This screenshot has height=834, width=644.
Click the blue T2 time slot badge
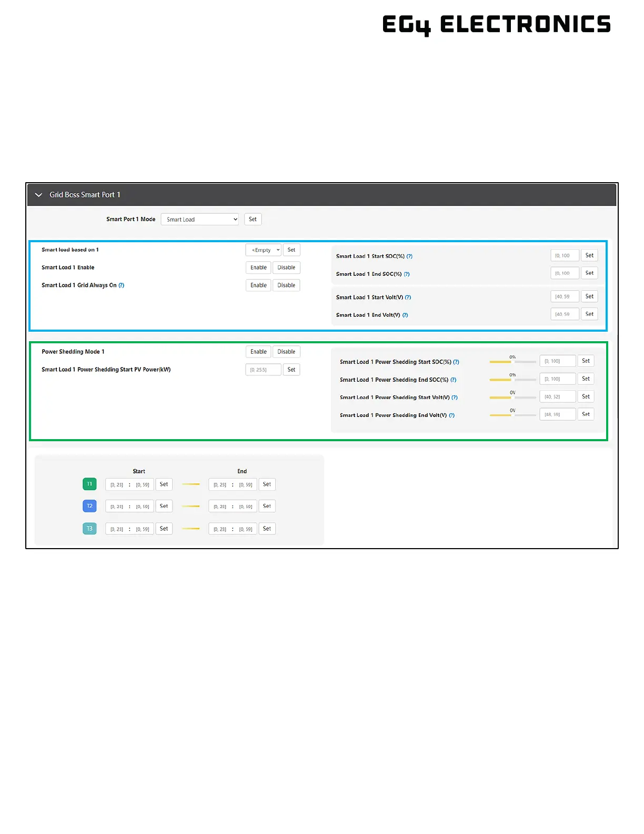[89, 507]
